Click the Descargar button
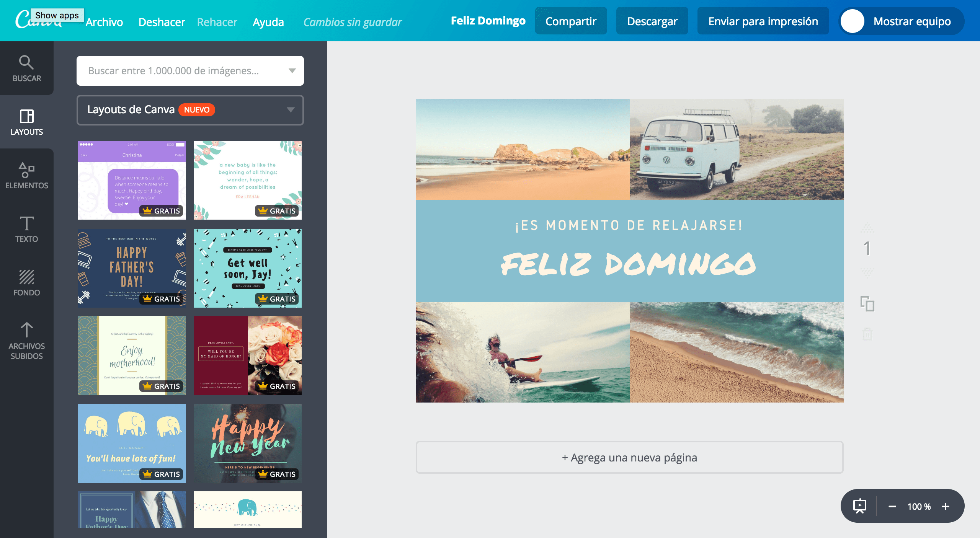Screen dimensions: 980x538 652,21
